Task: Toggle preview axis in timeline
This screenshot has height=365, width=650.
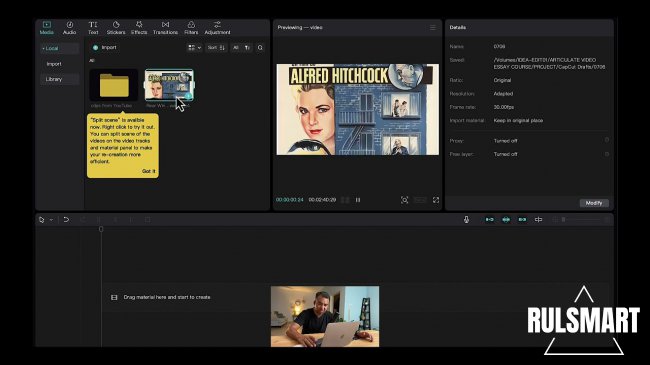Action: pyautogui.click(x=538, y=219)
